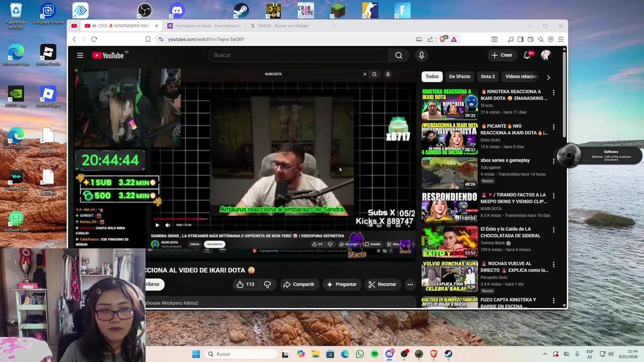
Task: Like the video showing 113 likes
Action: 246,285
